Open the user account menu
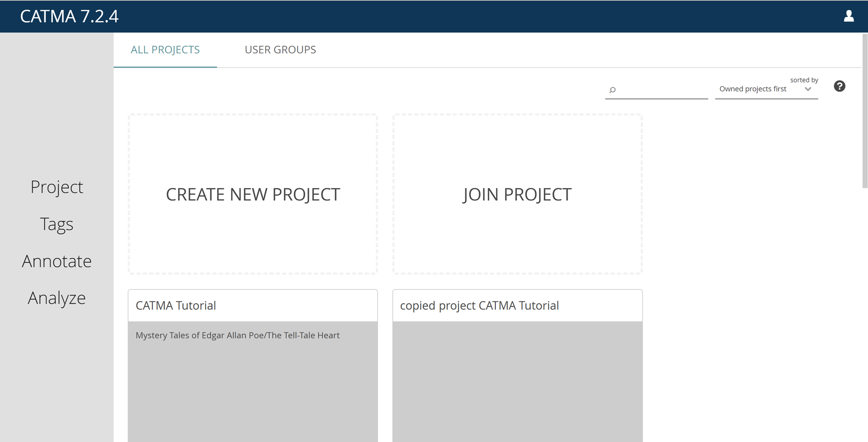868x442 pixels. point(848,16)
